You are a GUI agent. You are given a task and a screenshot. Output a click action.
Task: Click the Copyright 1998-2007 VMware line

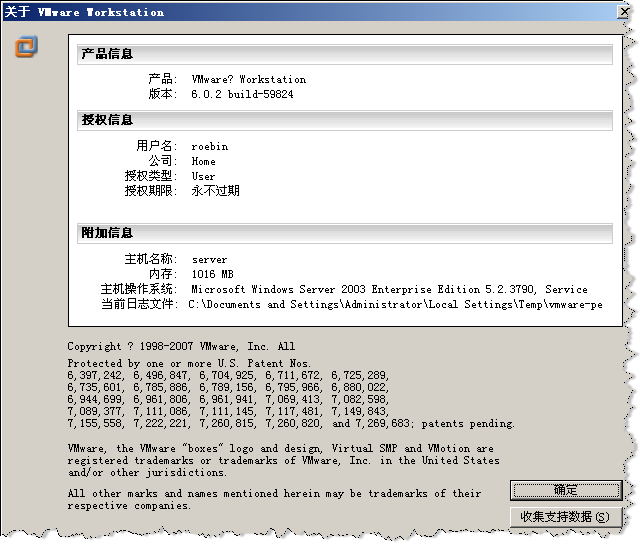[x=181, y=347]
